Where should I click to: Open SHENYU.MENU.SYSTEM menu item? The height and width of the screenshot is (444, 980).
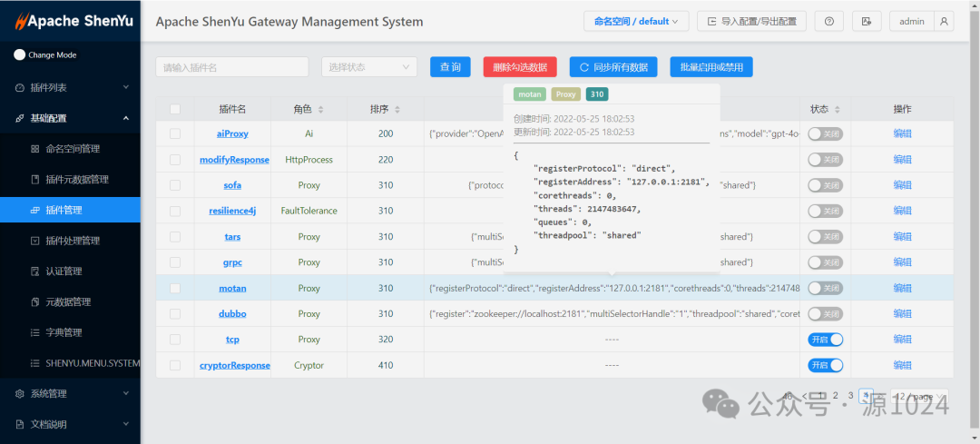point(70,363)
